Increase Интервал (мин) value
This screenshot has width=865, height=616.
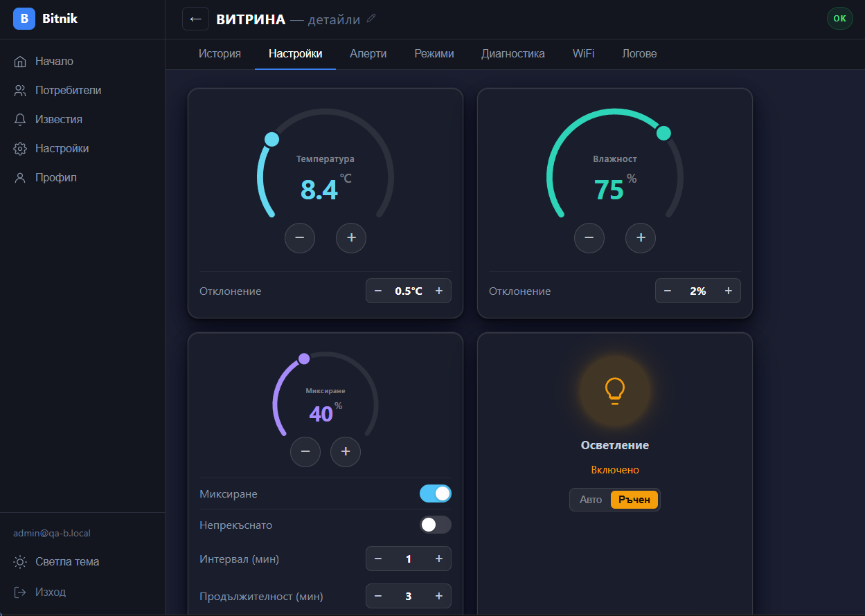tap(439, 559)
